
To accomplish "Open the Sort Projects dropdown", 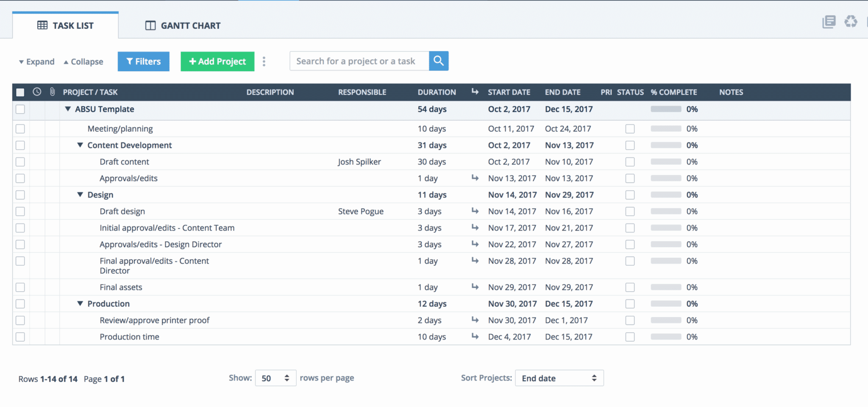I will (559, 378).
